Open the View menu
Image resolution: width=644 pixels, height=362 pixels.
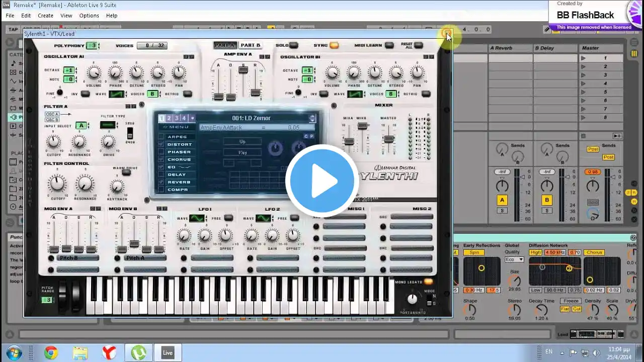pos(66,16)
